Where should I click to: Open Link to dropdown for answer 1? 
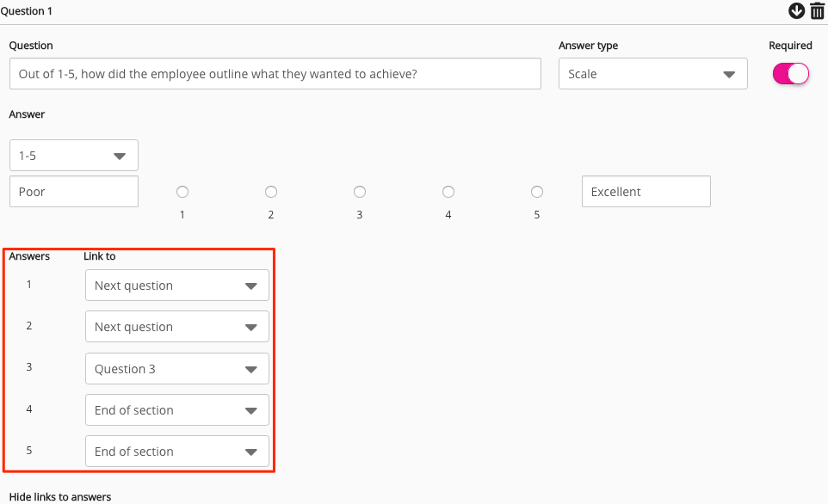tap(176, 286)
